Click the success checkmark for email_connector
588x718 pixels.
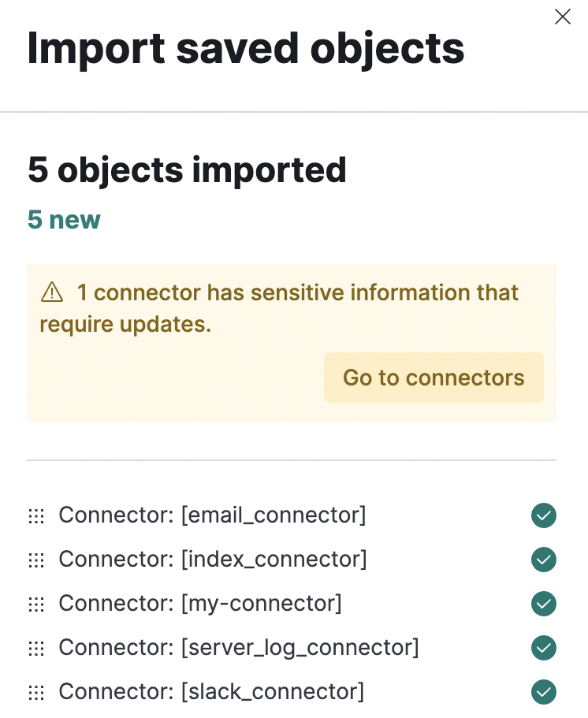pos(544,515)
